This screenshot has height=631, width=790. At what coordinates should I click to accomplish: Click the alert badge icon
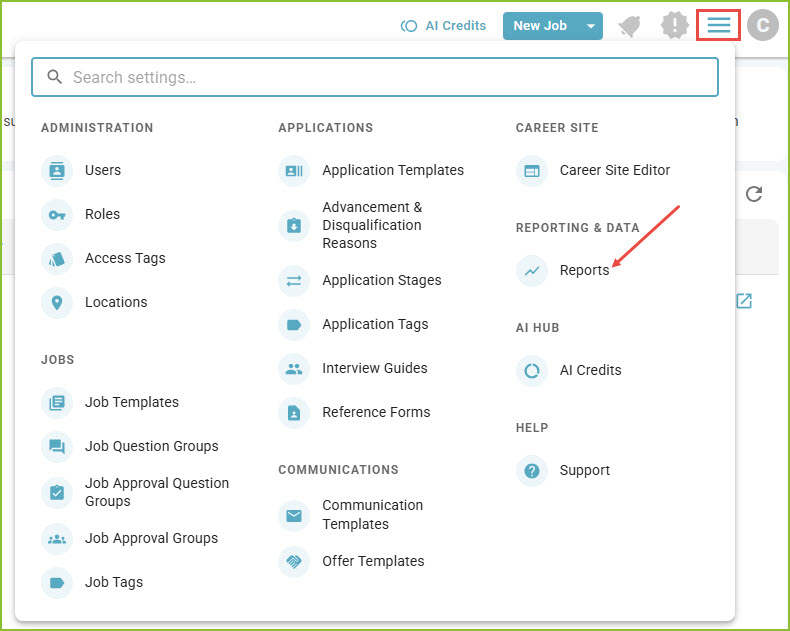point(674,25)
